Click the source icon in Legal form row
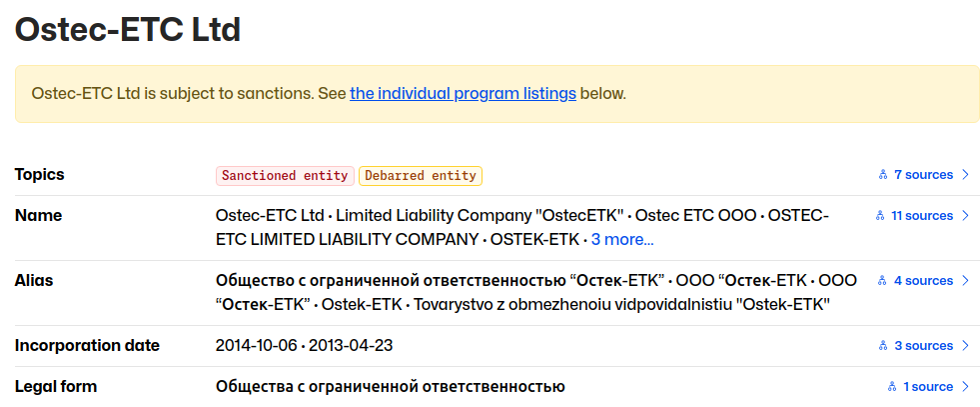The width and height of the screenshot is (980, 407). click(892, 387)
